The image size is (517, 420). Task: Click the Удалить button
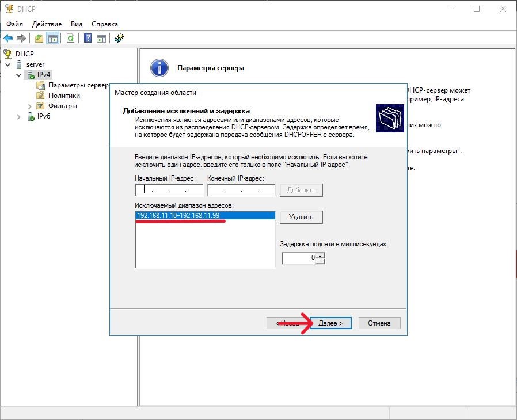tap(301, 217)
